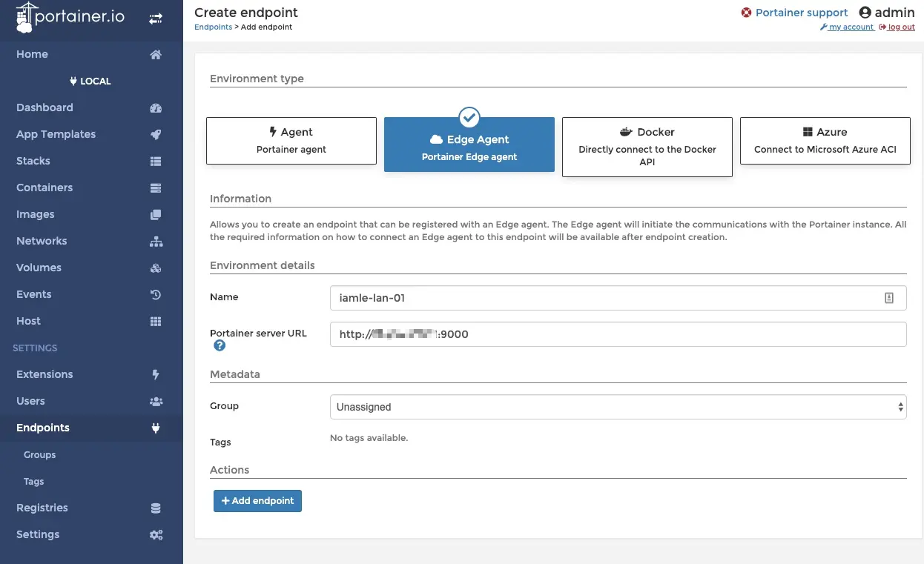Click the Add endpoint button
Viewport: 924px width, 564px height.
tap(257, 501)
